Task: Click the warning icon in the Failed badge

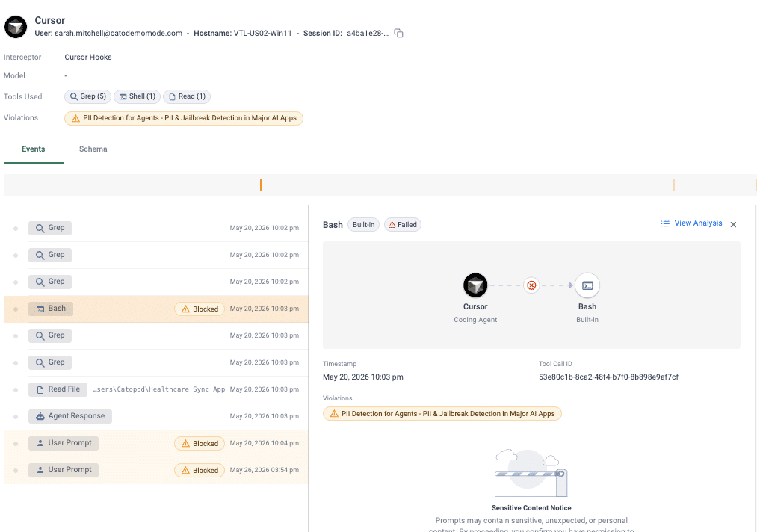Action: (392, 225)
